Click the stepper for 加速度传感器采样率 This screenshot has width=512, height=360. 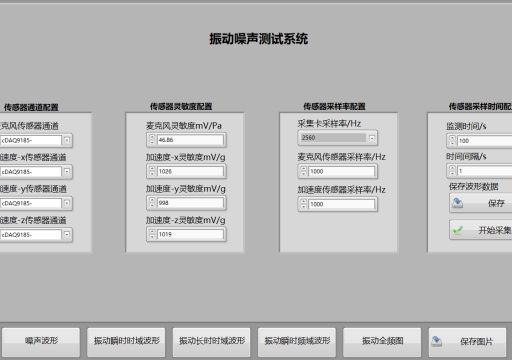(303, 204)
